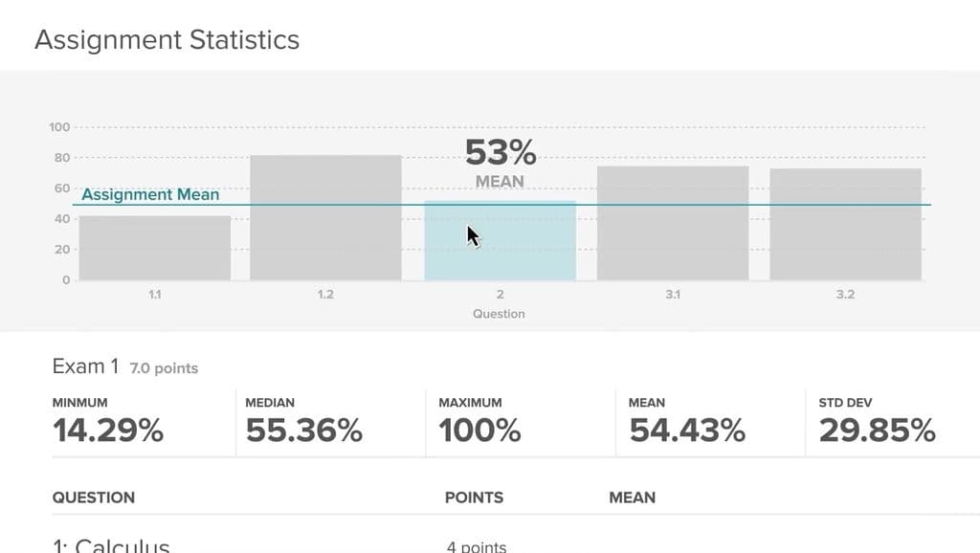Select the bar for question 3.2
This screenshot has height=553, width=980.
(846, 224)
